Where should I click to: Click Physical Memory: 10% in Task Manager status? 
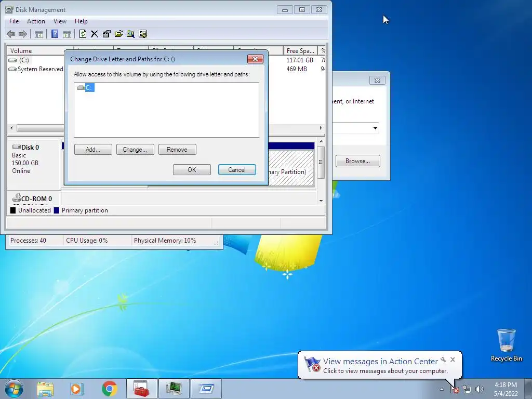click(165, 241)
